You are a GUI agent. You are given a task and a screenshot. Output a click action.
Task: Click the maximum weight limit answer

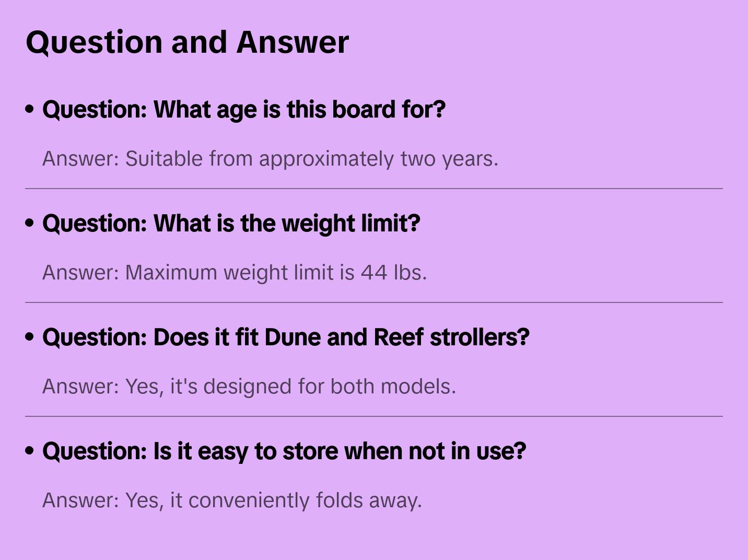[235, 273]
